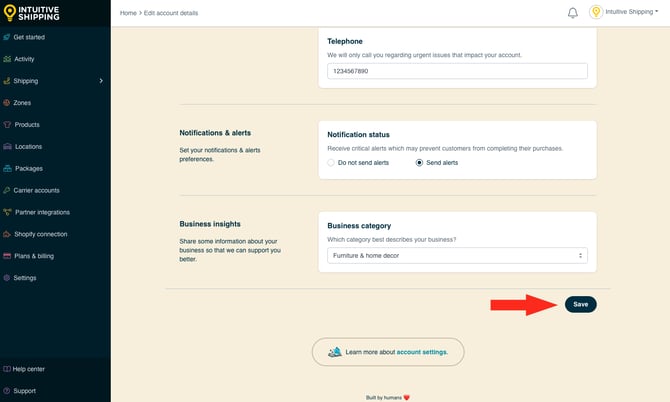Screen dimensions: 670x402
Task: Open the Business category dropdown
Action: 457,256
